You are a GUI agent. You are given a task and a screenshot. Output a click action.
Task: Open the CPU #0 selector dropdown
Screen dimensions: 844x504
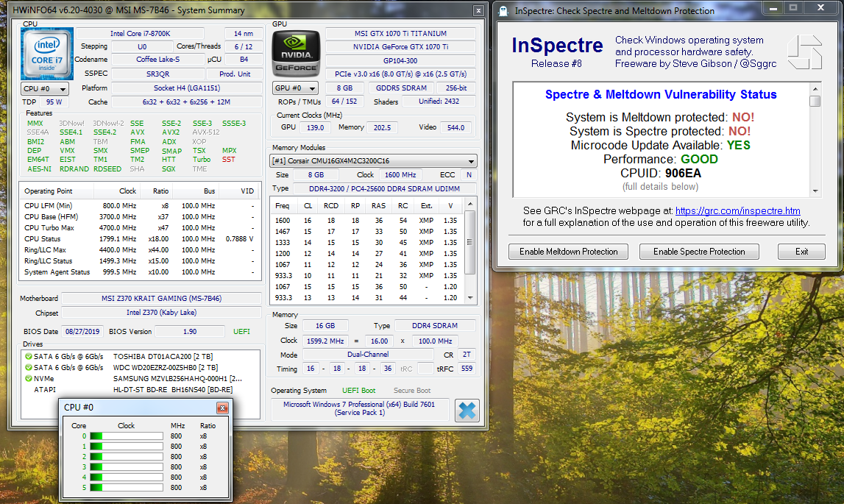pyautogui.click(x=45, y=89)
